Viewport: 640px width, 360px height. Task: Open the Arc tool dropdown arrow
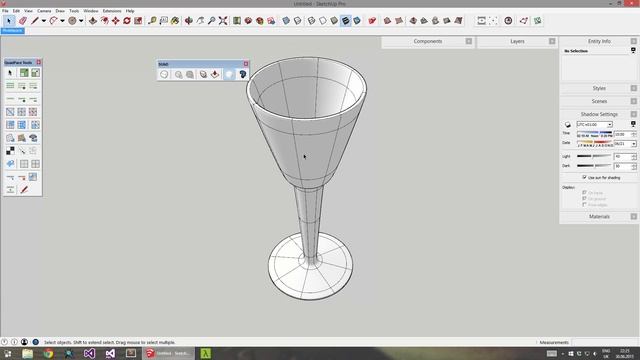(x=62, y=20)
